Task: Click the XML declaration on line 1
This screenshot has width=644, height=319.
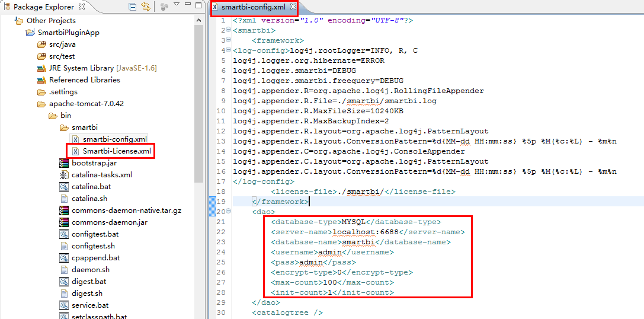Action: (323, 20)
